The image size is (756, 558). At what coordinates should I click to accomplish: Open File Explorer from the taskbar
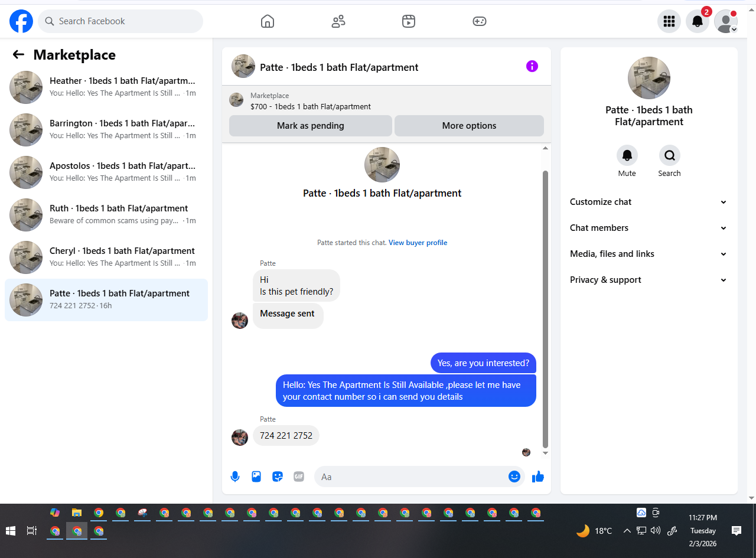[x=76, y=513]
